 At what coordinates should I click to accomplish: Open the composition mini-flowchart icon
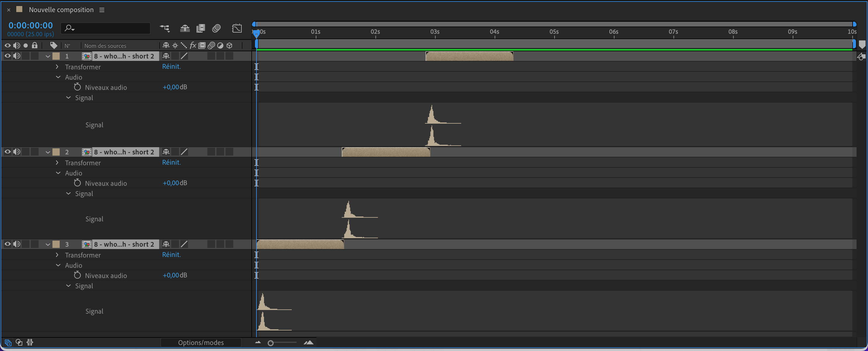165,28
